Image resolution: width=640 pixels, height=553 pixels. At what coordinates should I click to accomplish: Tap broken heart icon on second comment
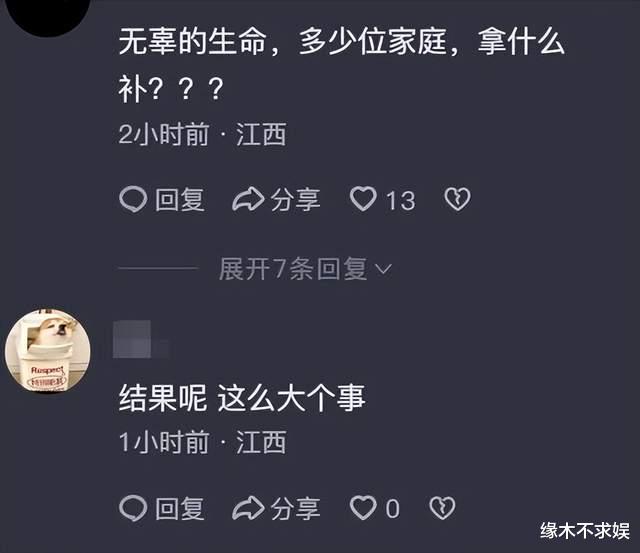point(442,508)
